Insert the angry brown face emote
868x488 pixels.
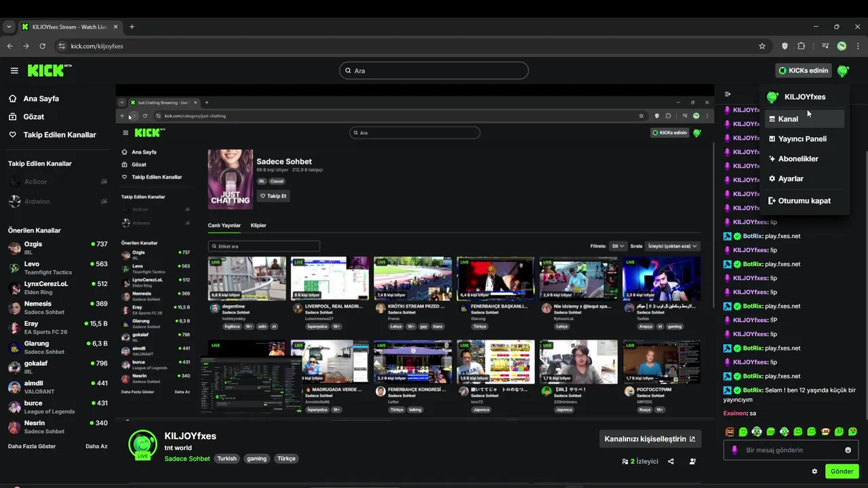(x=730, y=432)
